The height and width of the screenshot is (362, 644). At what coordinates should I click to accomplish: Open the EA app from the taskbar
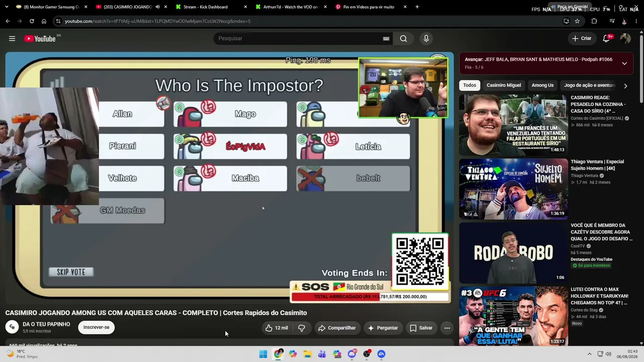click(x=381, y=354)
